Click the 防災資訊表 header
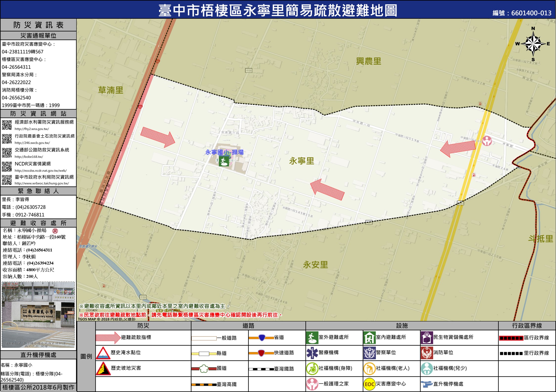This screenshot has height=392, width=556. pyautogui.click(x=38, y=25)
